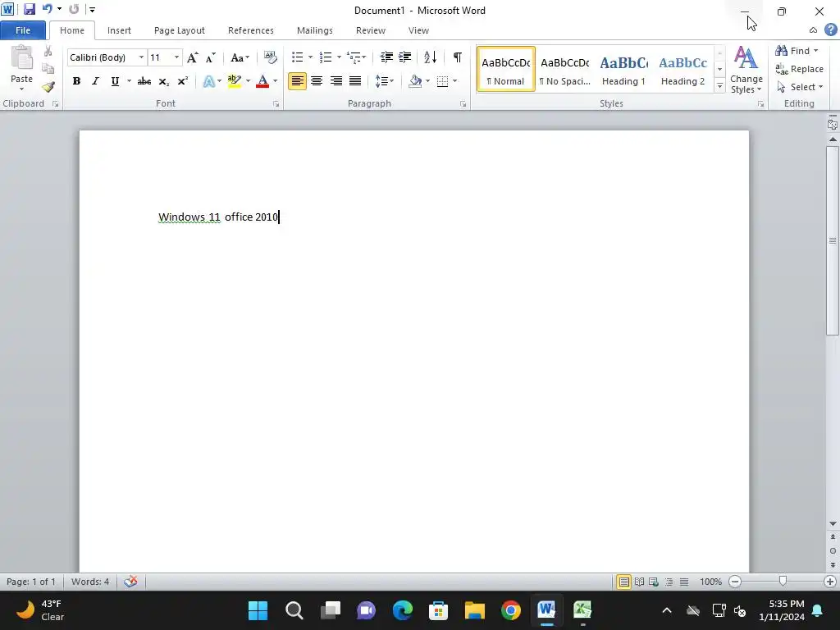
Task: Copy selection using the Copy icon
Action: pos(48,69)
